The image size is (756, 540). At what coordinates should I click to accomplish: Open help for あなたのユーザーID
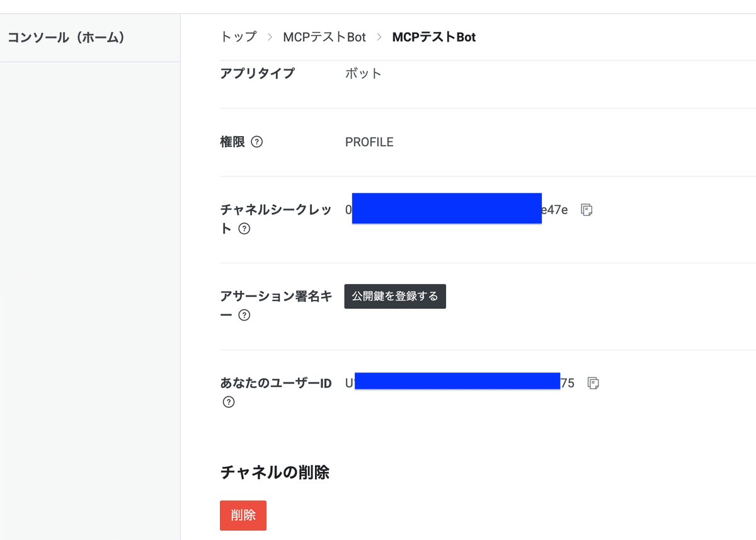(x=228, y=401)
